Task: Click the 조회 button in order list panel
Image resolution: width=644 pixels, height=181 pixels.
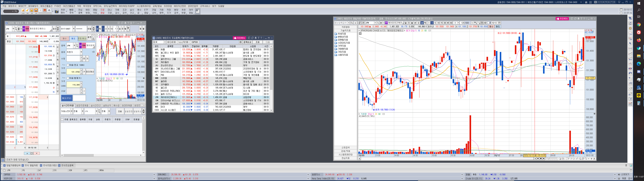Action: [120, 111]
